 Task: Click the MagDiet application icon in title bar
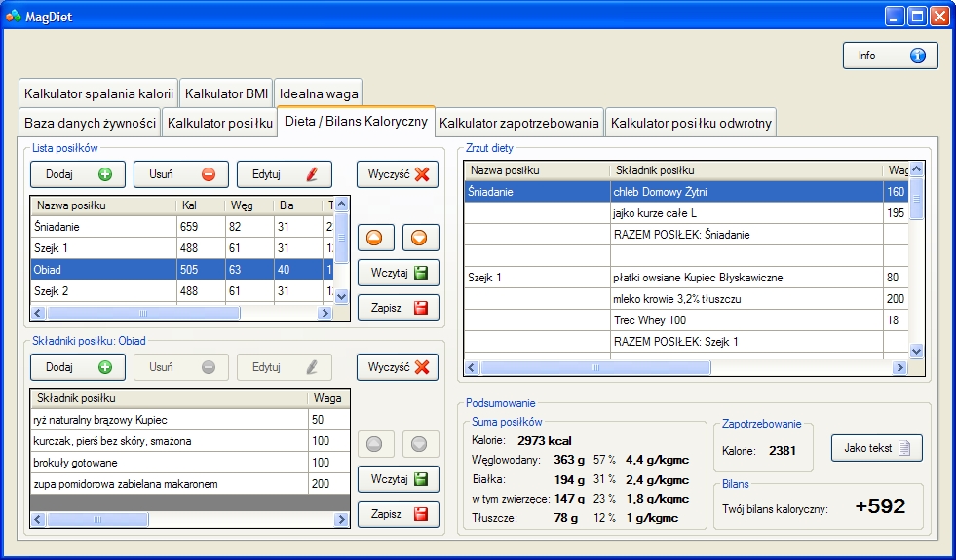(x=13, y=17)
